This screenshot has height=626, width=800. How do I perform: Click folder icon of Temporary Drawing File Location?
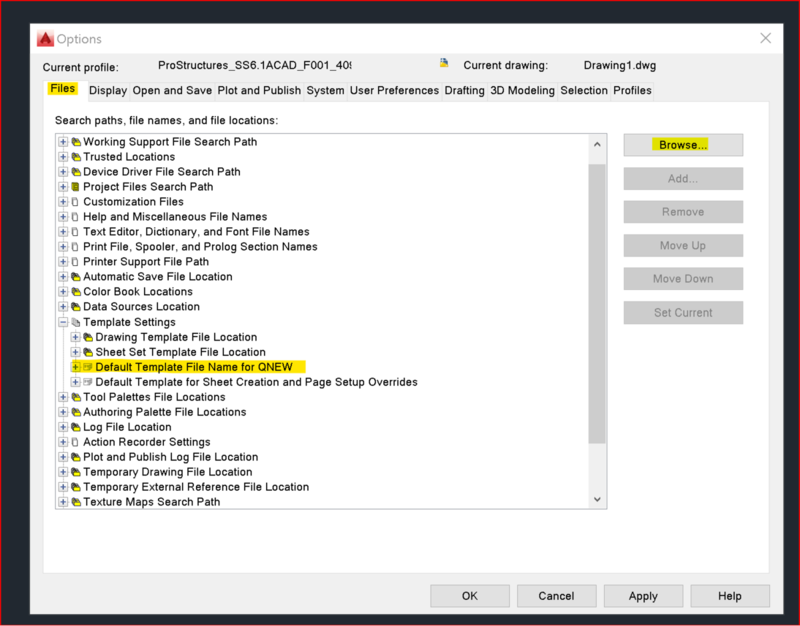pos(76,472)
